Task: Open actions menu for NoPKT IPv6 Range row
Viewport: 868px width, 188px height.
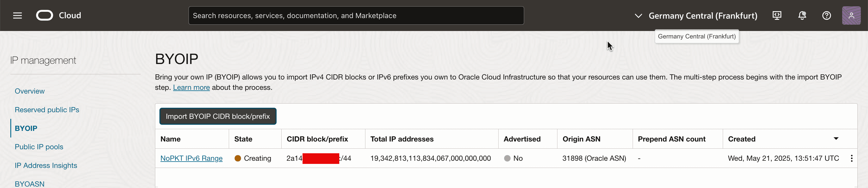Action: [x=851, y=158]
